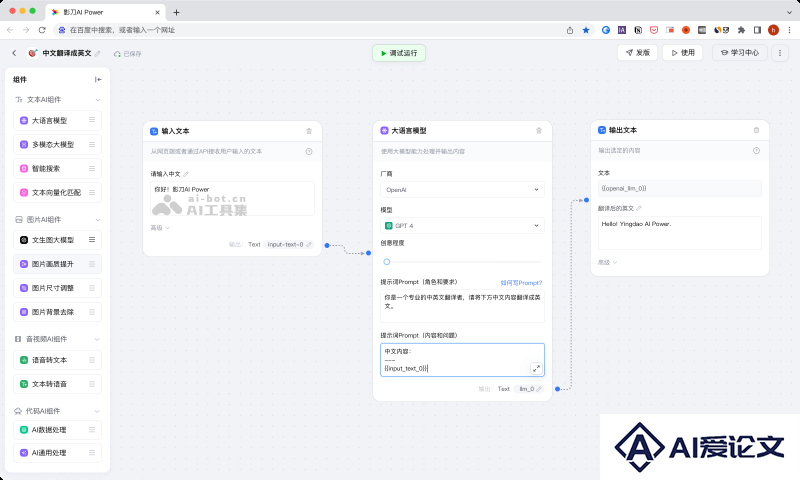The image size is (800, 480).
Task: Click the 图片尺寸调整 component icon
Action: coord(24,288)
